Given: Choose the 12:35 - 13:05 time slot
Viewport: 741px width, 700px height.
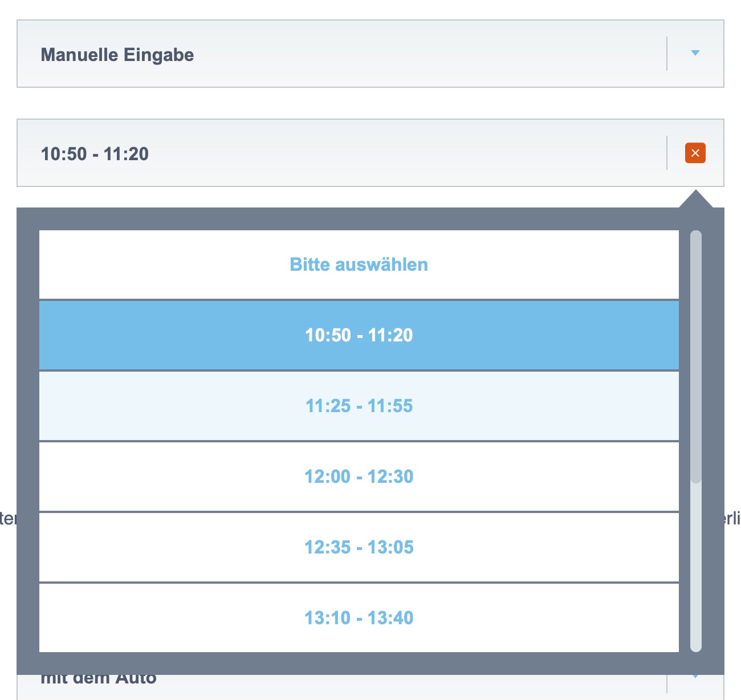Looking at the screenshot, I should point(359,547).
